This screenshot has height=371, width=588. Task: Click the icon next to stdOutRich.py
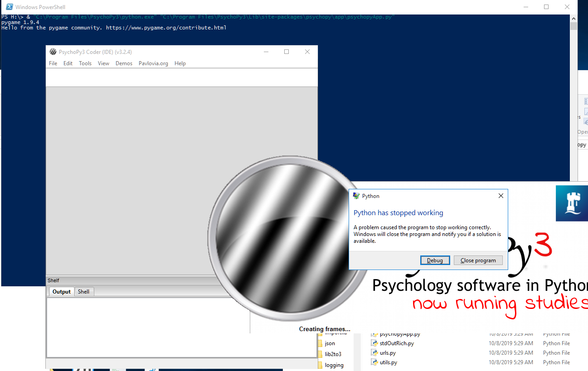[374, 343]
